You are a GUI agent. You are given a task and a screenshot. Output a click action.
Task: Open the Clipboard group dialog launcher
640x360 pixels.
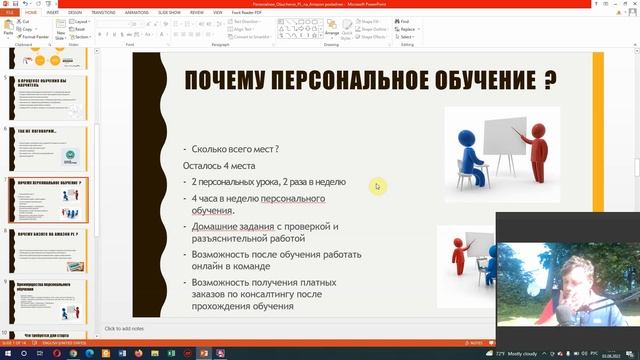click(50, 44)
